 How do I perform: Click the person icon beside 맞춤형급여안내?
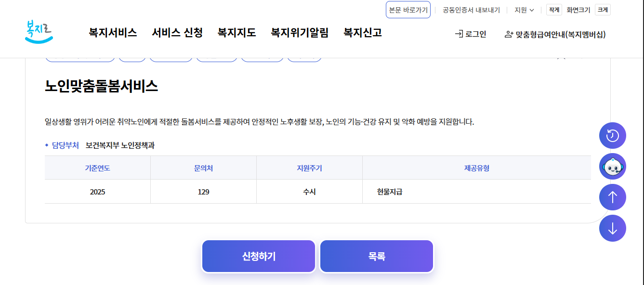[508, 34]
